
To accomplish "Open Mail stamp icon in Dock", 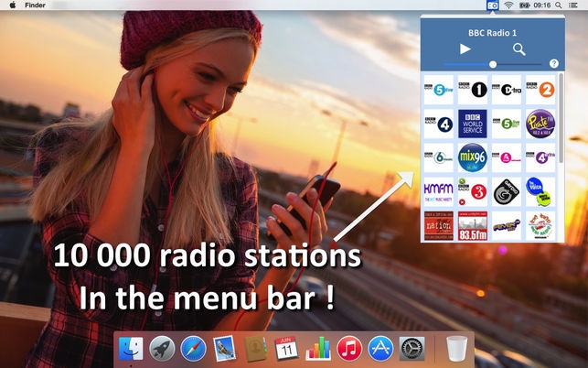I will (224, 349).
